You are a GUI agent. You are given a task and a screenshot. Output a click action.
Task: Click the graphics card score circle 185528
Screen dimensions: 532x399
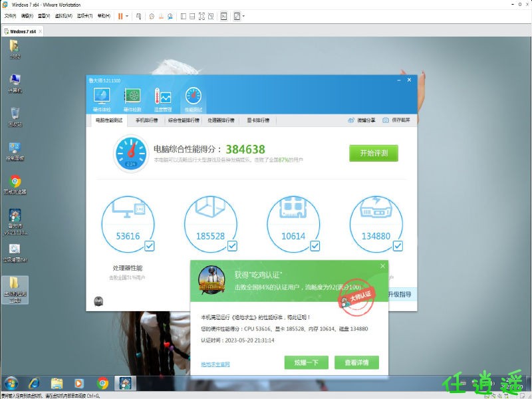211,224
